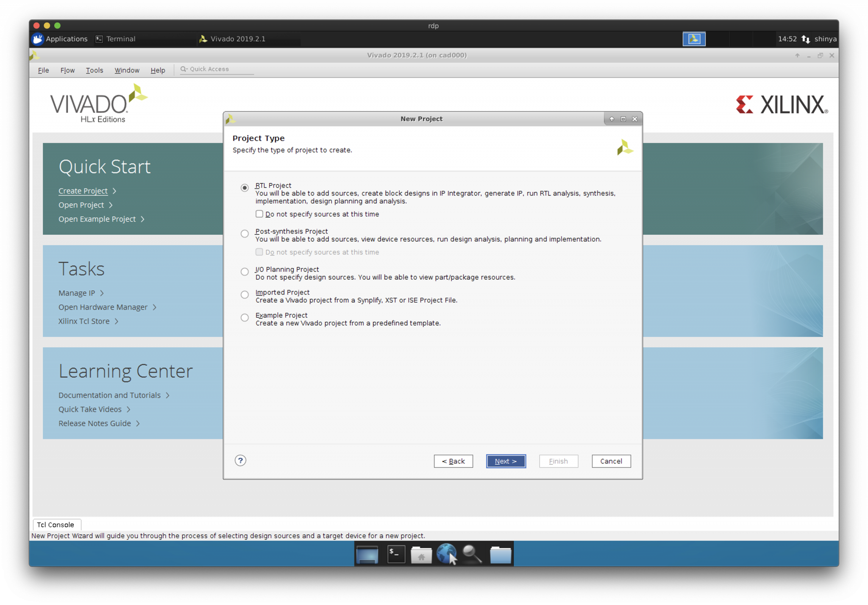
Task: Click the arrow next to Documentation and Tutorials
Action: [168, 395]
